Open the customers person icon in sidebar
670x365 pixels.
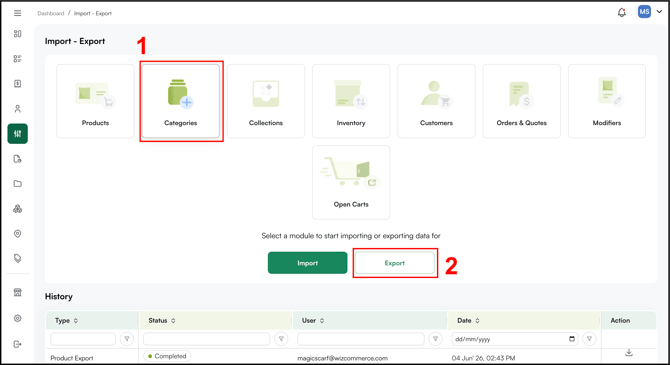pyautogui.click(x=18, y=109)
